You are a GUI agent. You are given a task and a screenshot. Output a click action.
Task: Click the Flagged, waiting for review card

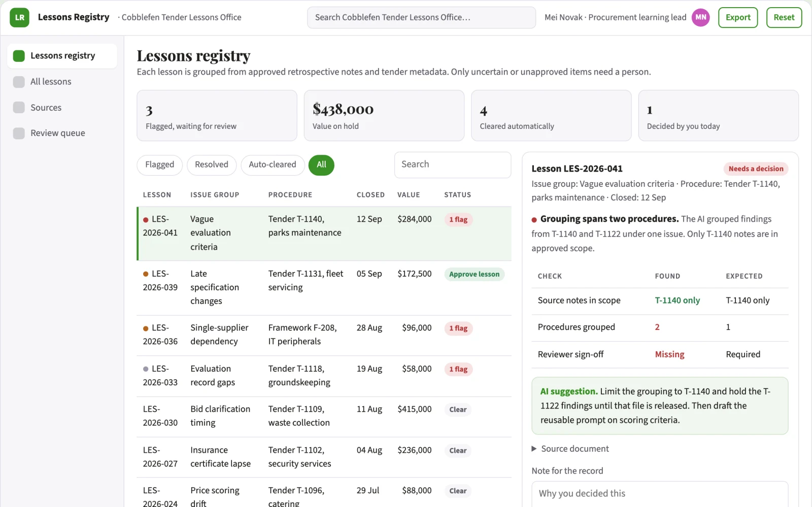(217, 116)
